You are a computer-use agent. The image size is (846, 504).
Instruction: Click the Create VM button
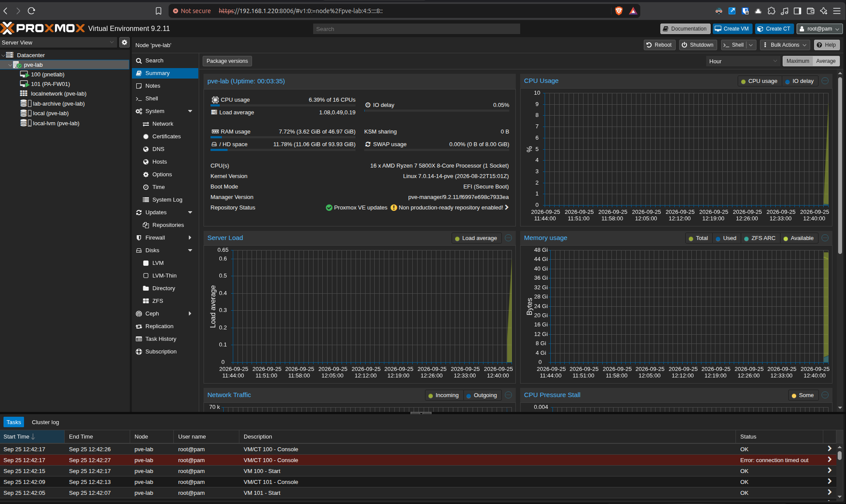click(x=732, y=29)
